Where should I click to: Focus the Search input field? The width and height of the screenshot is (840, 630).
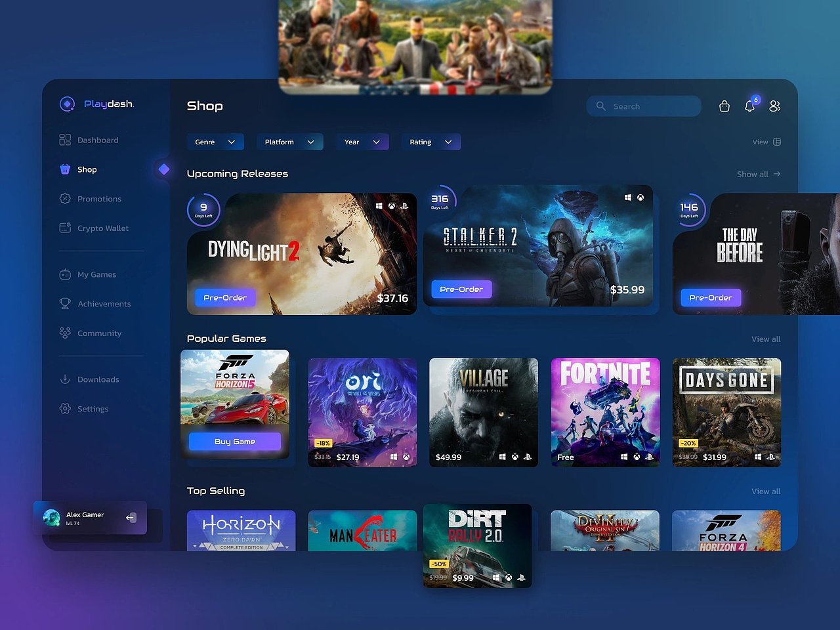[x=644, y=106]
